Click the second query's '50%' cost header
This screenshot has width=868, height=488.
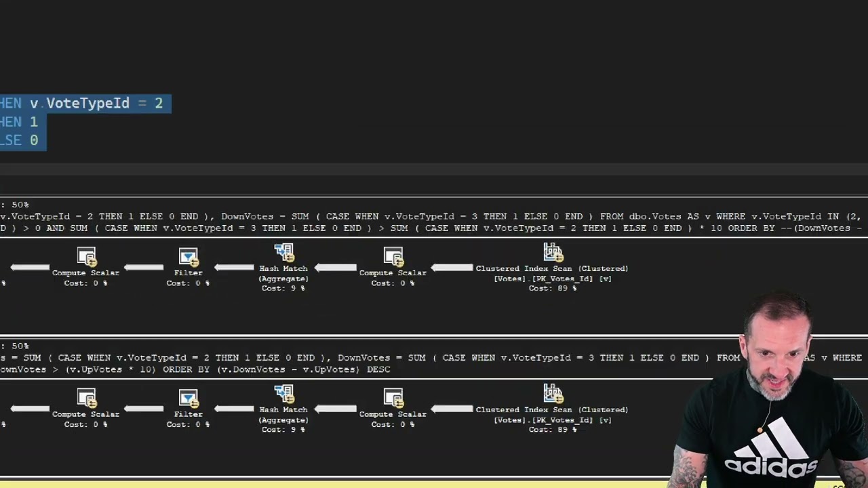point(20,346)
